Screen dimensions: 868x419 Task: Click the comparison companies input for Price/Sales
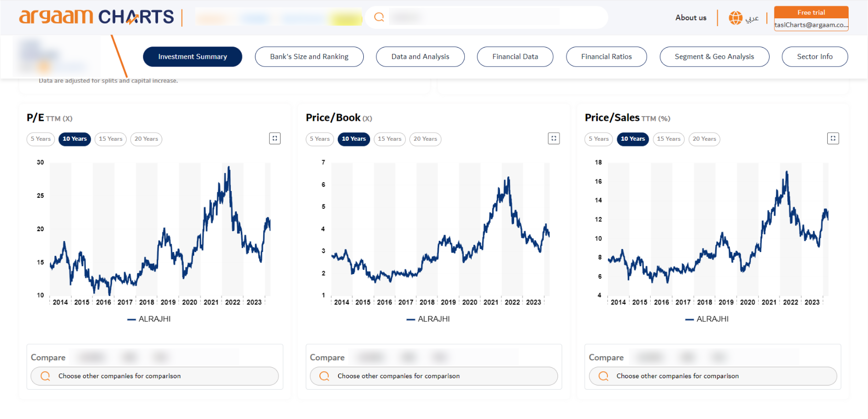[712, 376]
